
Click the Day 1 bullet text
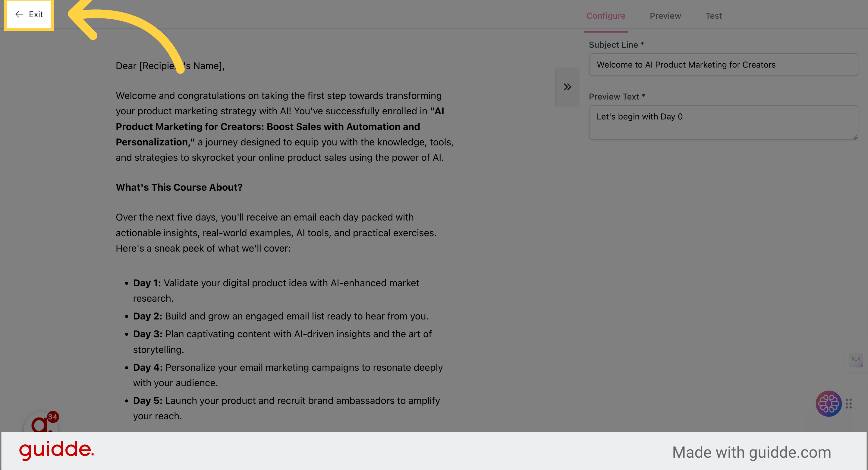tap(276, 291)
